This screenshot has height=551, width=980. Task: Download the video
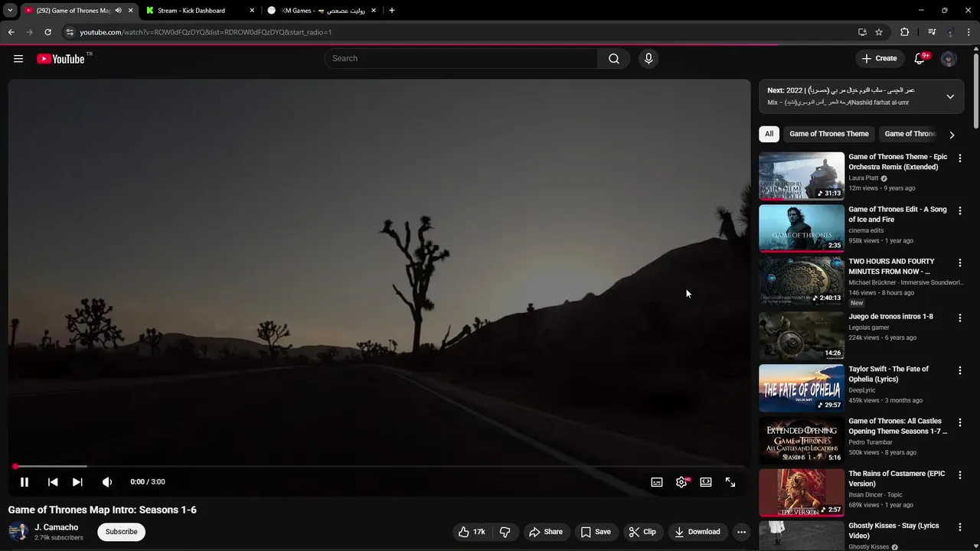tap(697, 532)
